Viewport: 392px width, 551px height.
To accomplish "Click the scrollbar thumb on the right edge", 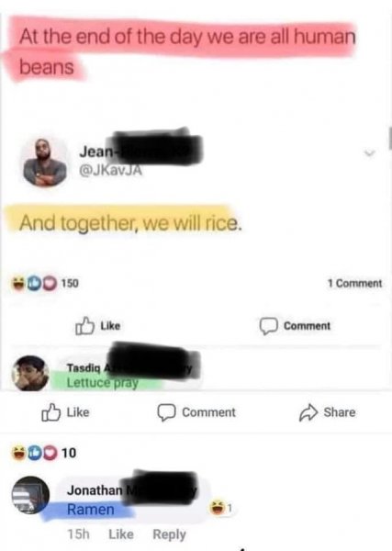I will point(390,139).
